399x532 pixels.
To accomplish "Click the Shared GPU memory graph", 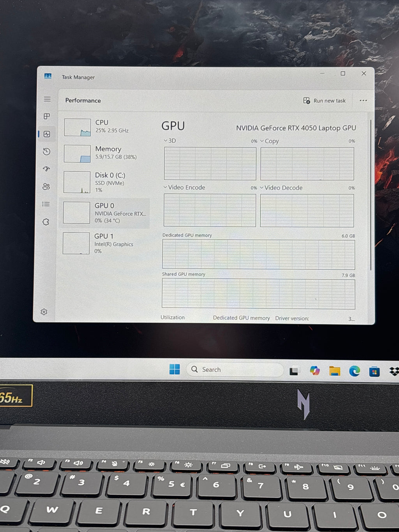I will click(258, 294).
